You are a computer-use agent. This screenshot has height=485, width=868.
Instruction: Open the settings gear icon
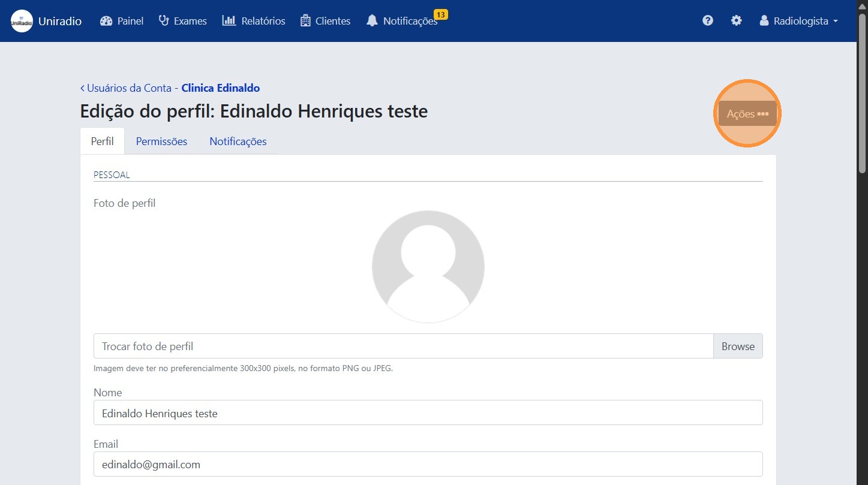pos(736,21)
